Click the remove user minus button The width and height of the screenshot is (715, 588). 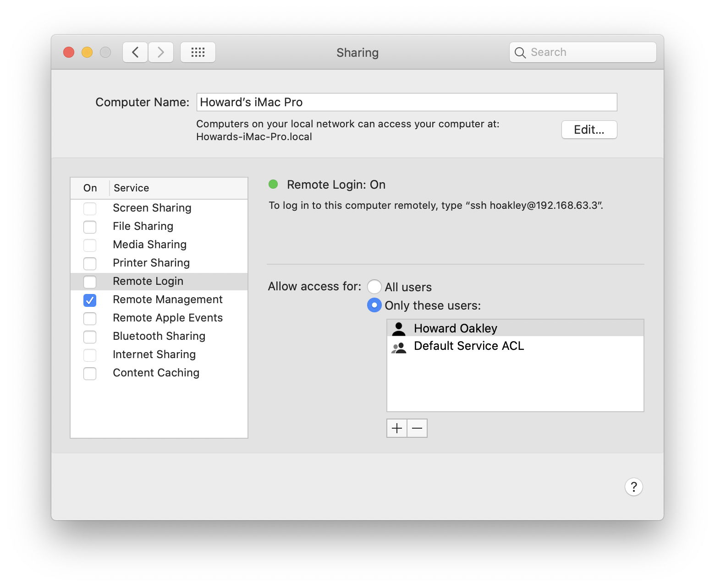click(x=417, y=428)
